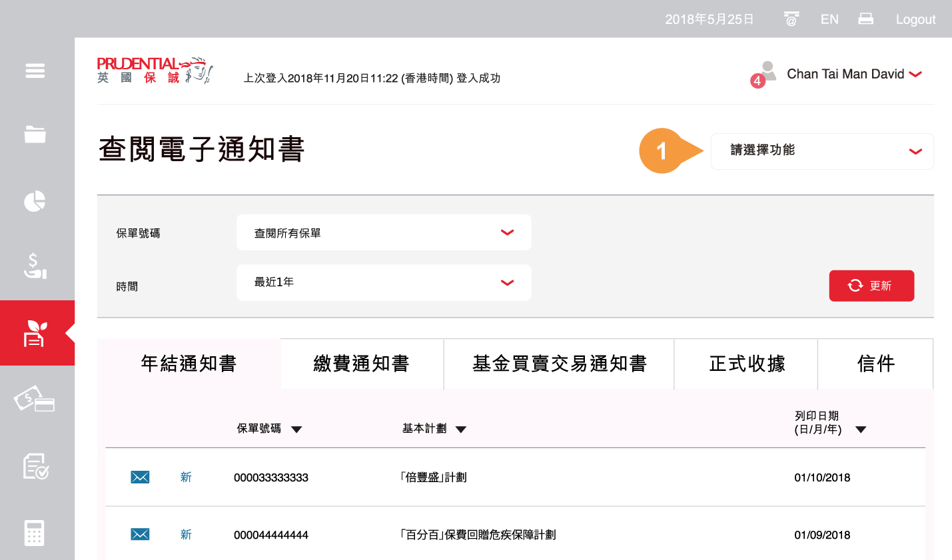The image size is (952, 560).
Task: Click the user avatar with notification badge
Action: 765,74
